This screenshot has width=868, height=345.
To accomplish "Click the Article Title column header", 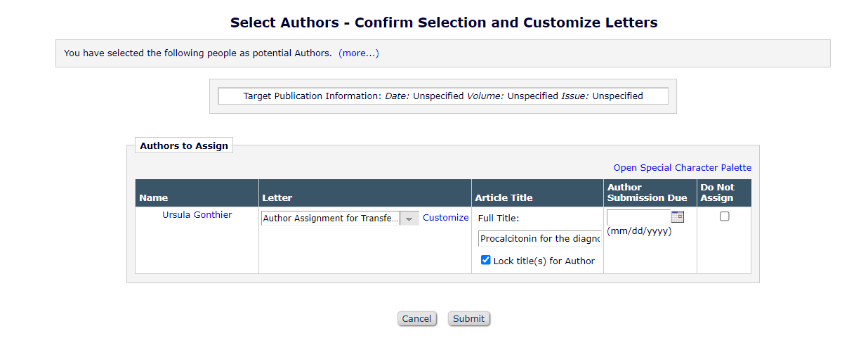I will 504,198.
